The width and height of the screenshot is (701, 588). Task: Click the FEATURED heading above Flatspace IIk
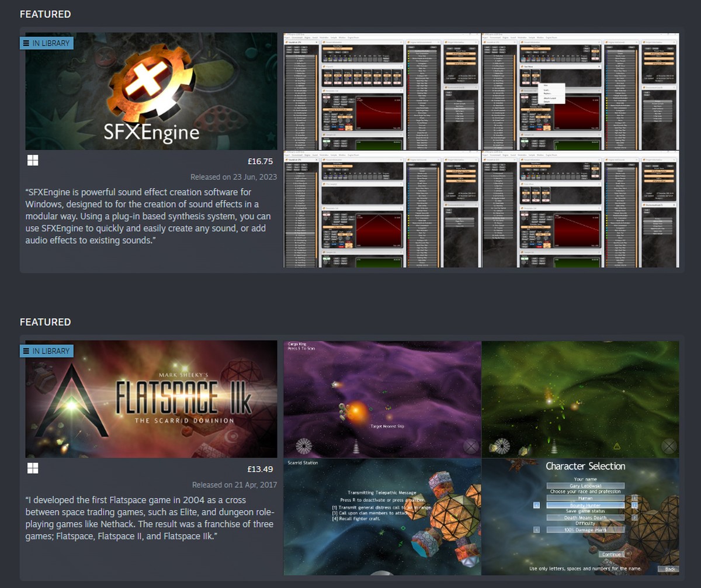(x=46, y=322)
